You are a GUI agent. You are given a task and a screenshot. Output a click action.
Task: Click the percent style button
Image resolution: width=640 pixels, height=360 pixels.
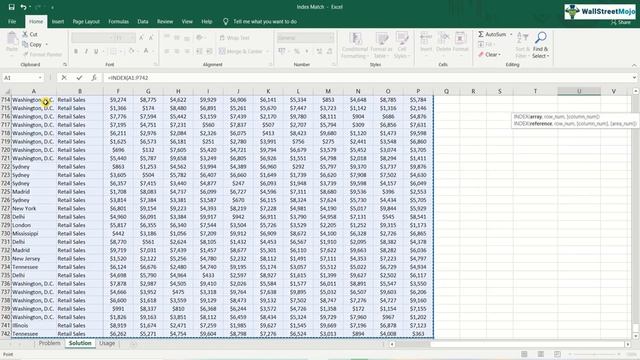(297, 51)
